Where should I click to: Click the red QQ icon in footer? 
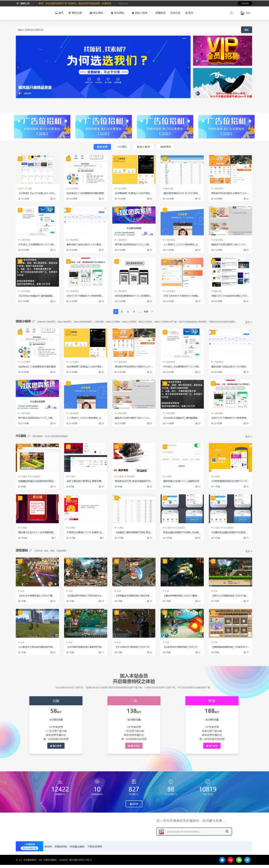231,860
